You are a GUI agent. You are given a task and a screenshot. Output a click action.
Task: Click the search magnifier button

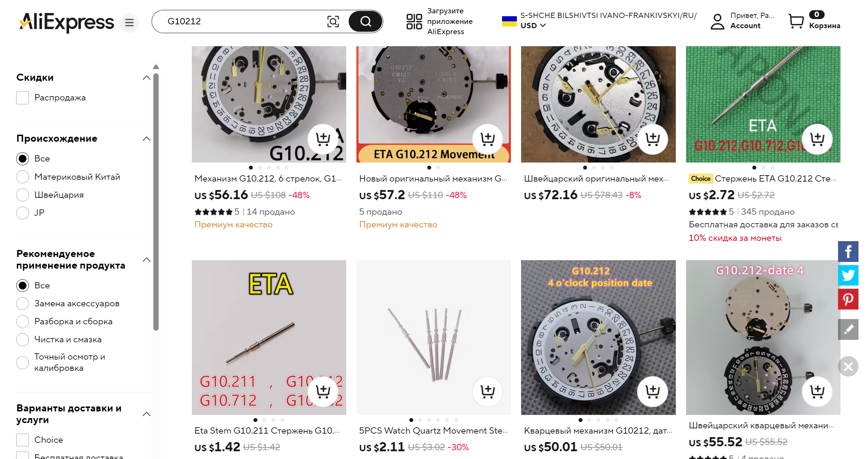pyautogui.click(x=365, y=22)
